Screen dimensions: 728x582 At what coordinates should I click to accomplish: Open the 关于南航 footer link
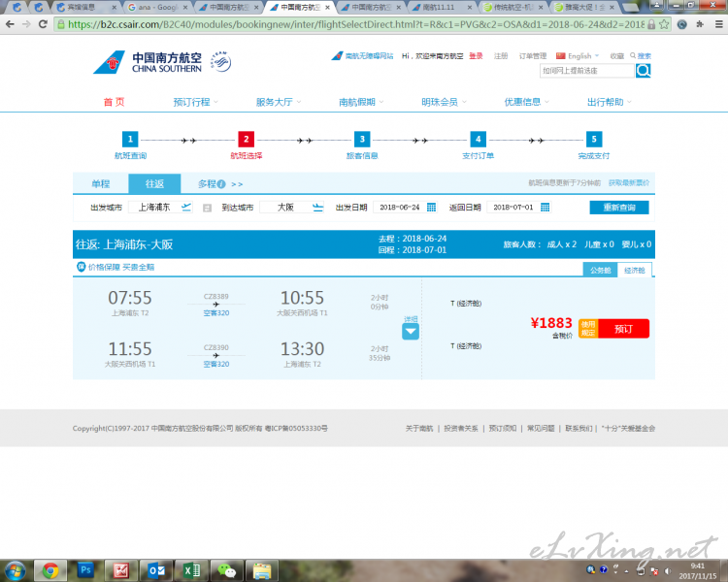pyautogui.click(x=418, y=429)
